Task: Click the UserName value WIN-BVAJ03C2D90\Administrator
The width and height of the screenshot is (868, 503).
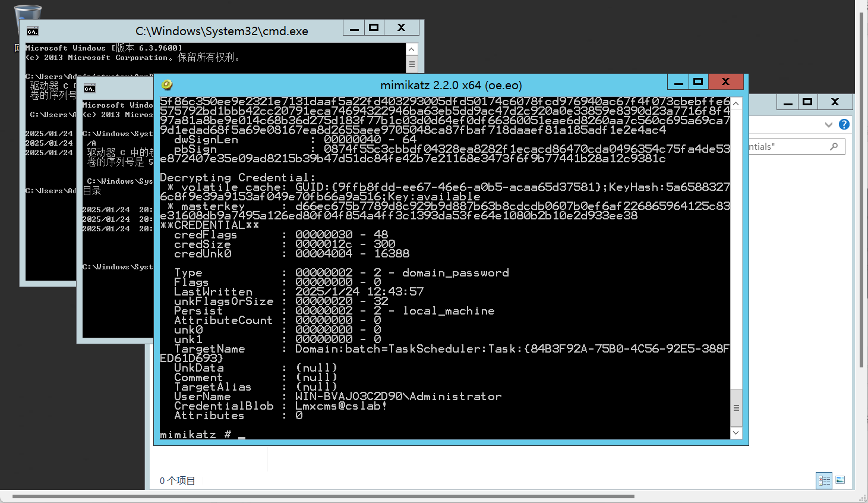Action: [x=398, y=397]
